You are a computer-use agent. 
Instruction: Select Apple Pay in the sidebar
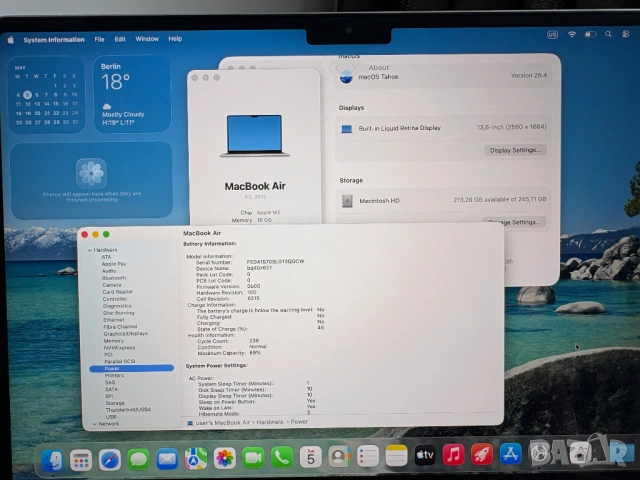[x=114, y=264]
